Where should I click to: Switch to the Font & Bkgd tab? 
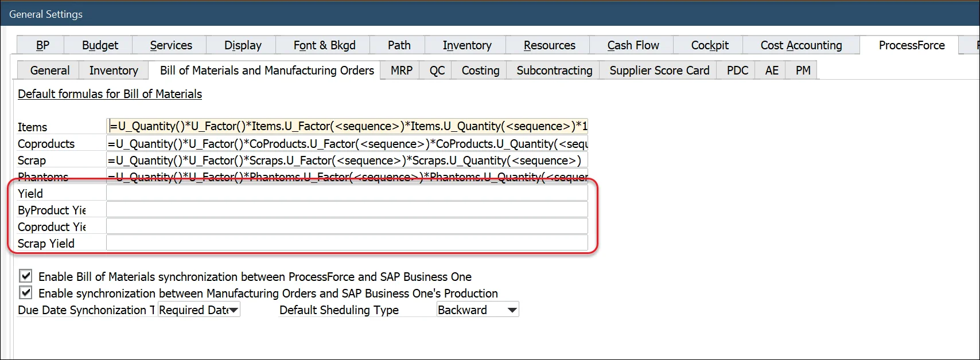click(324, 45)
